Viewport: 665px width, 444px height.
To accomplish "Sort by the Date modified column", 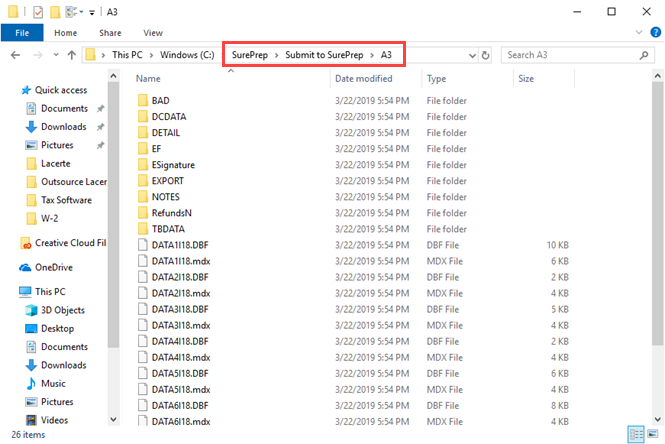I will coord(363,79).
